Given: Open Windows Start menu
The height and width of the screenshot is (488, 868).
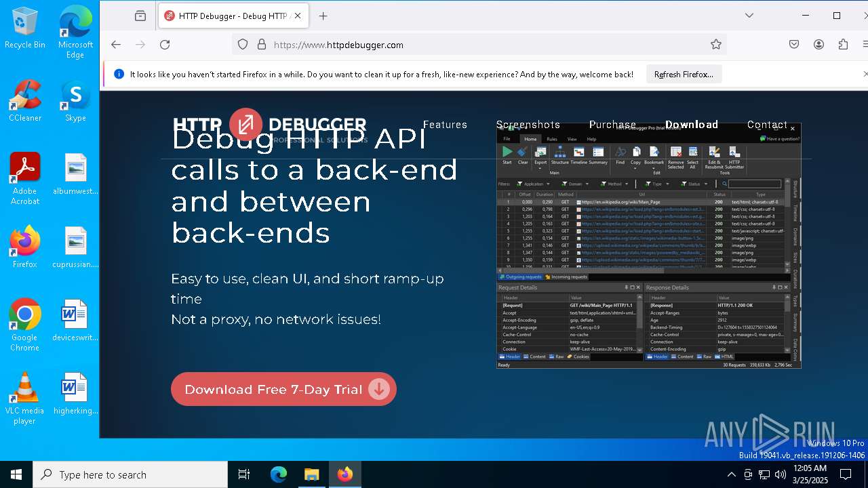Looking at the screenshot, I should click(x=16, y=474).
